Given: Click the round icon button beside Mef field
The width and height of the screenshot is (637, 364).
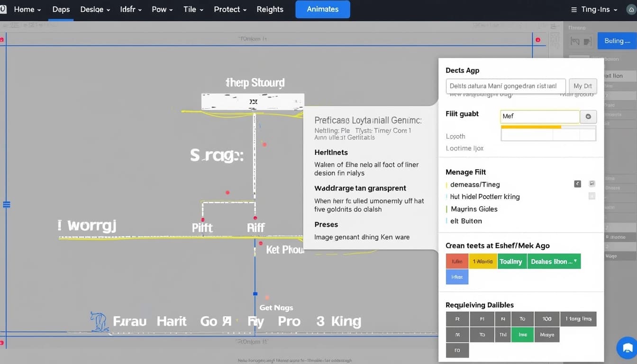Looking at the screenshot, I should click(x=588, y=117).
